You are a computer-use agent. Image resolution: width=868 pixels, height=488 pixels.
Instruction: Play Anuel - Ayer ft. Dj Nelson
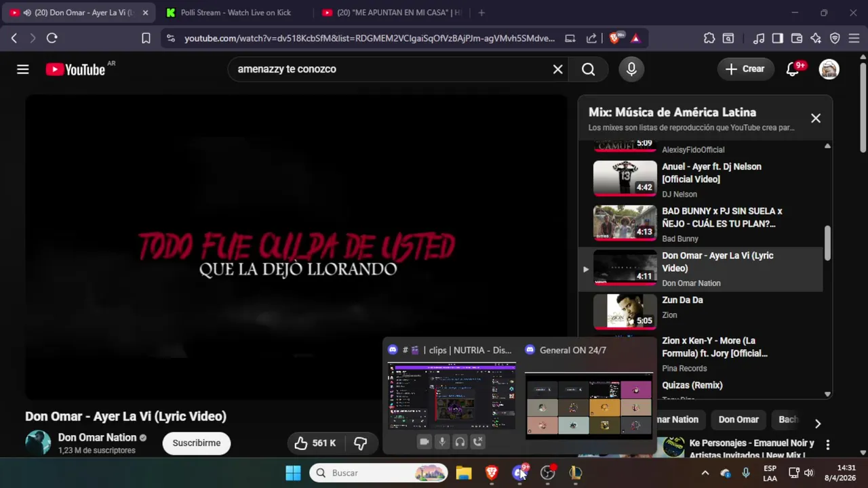point(701,180)
